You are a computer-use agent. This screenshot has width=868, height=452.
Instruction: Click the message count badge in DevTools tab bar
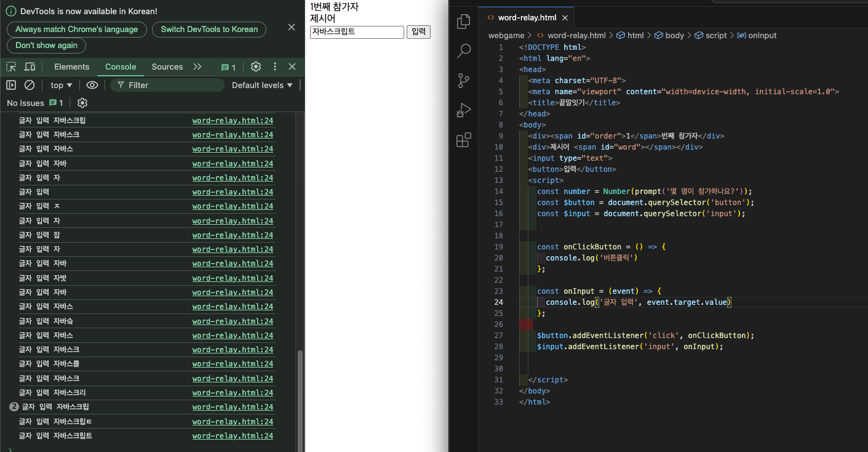tap(229, 67)
